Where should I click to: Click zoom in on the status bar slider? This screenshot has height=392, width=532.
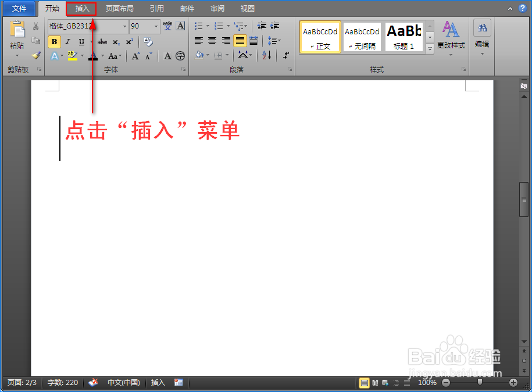[x=513, y=383]
